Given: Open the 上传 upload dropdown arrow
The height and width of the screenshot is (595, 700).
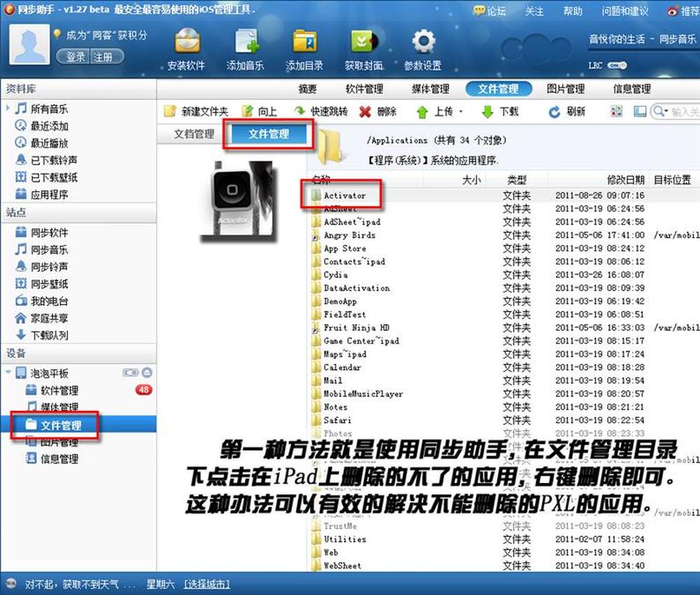Looking at the screenshot, I should pos(461,111).
